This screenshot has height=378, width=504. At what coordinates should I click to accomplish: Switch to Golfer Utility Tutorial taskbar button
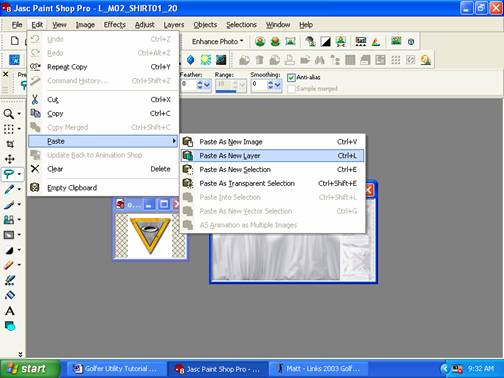(117, 369)
